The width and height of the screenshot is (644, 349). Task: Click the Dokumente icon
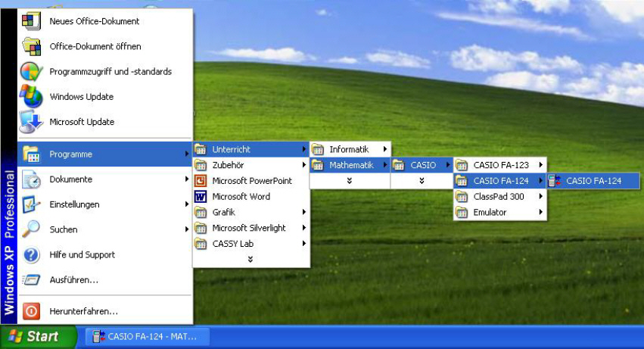[31, 179]
